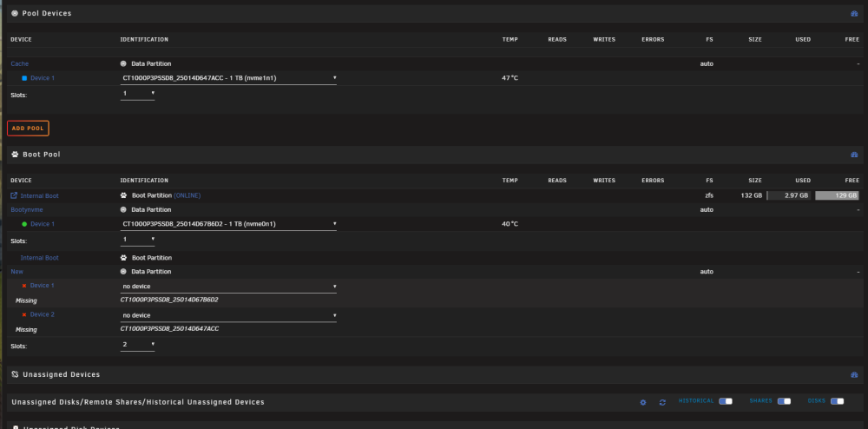Refresh unassigned disks with the refresh icon
The height and width of the screenshot is (429, 868).
(662, 402)
